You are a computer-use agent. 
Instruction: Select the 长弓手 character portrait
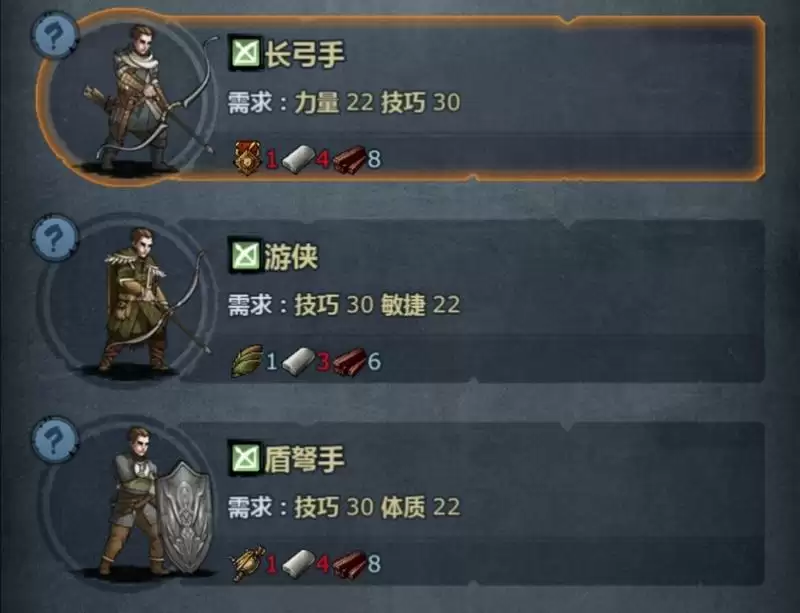click(149, 99)
